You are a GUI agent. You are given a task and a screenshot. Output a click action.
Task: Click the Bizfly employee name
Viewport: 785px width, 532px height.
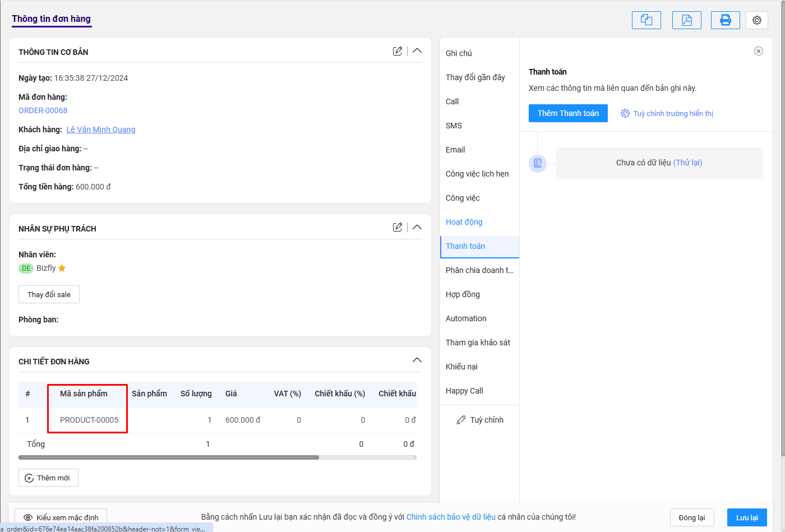click(46, 268)
